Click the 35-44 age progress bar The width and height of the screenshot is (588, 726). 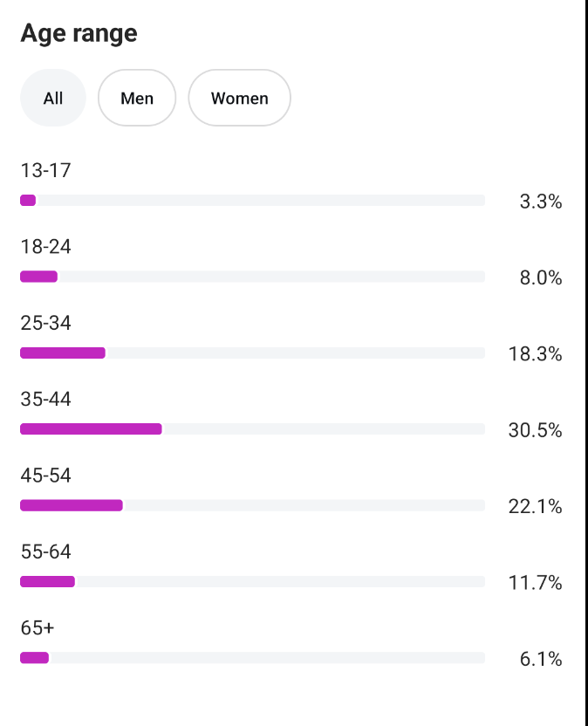(252, 429)
